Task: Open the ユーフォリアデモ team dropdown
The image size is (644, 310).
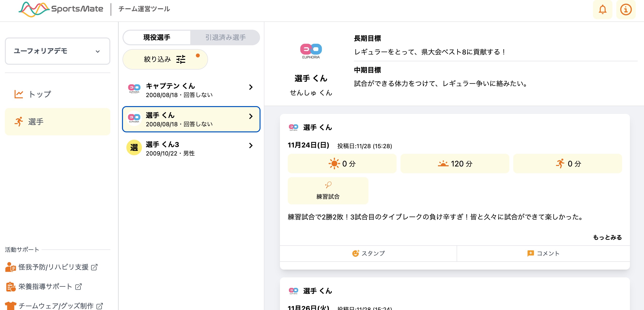Action: [58, 51]
